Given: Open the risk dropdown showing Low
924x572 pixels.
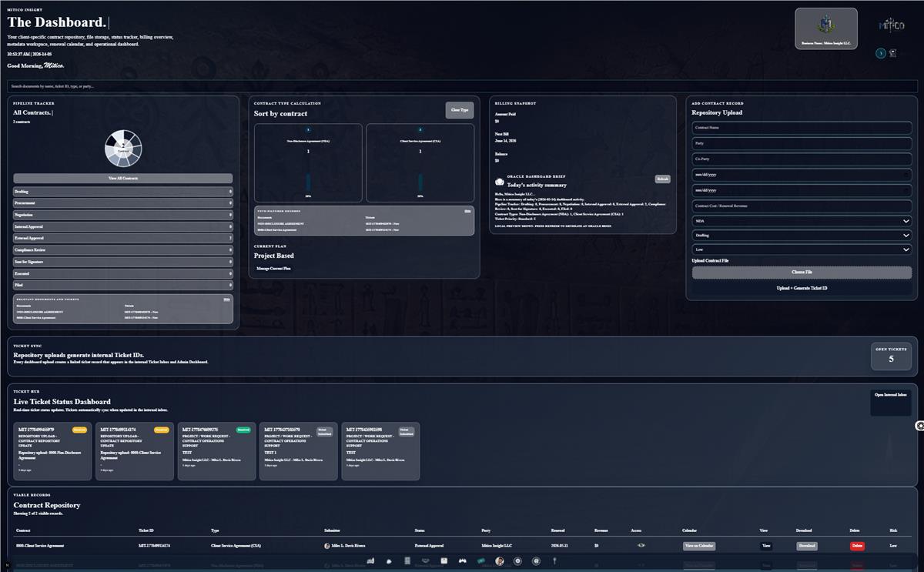Looking at the screenshot, I should coord(802,249).
